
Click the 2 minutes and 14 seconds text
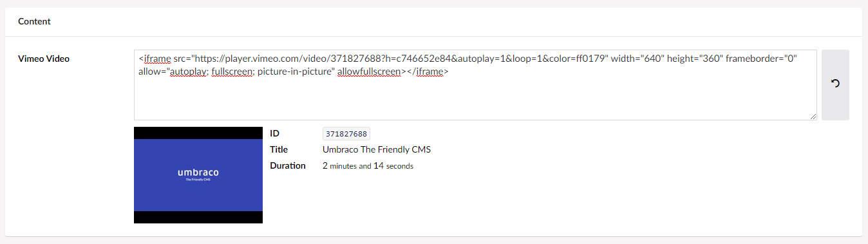pos(368,165)
